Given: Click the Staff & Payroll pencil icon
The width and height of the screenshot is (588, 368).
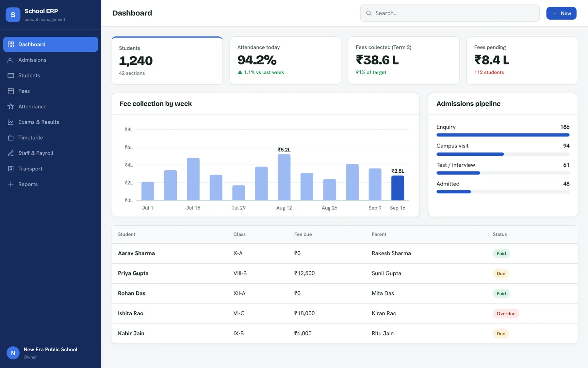Looking at the screenshot, I should 11,153.
